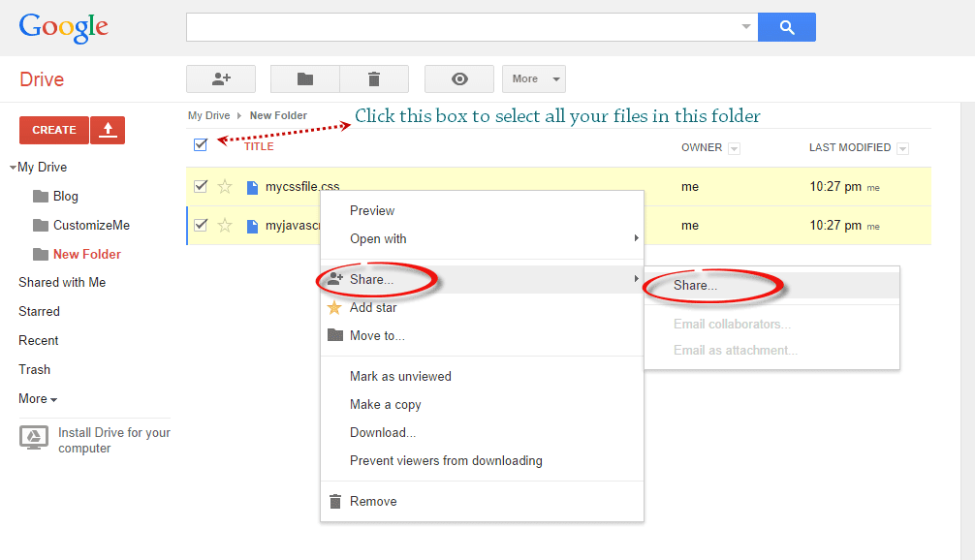
Task: Toggle the checkbox beside mycssfile.css
Action: click(x=200, y=185)
